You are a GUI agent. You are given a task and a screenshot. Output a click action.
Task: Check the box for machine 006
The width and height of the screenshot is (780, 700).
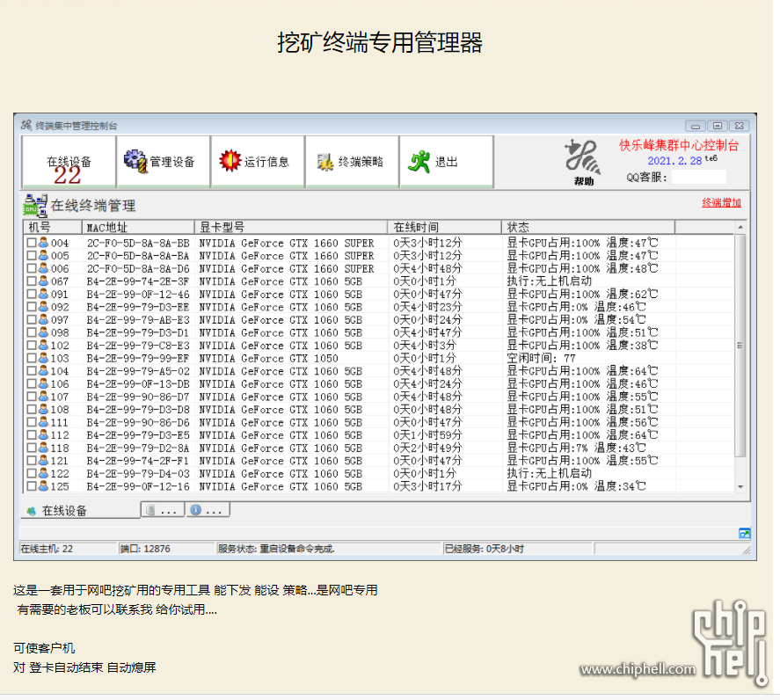point(32,269)
